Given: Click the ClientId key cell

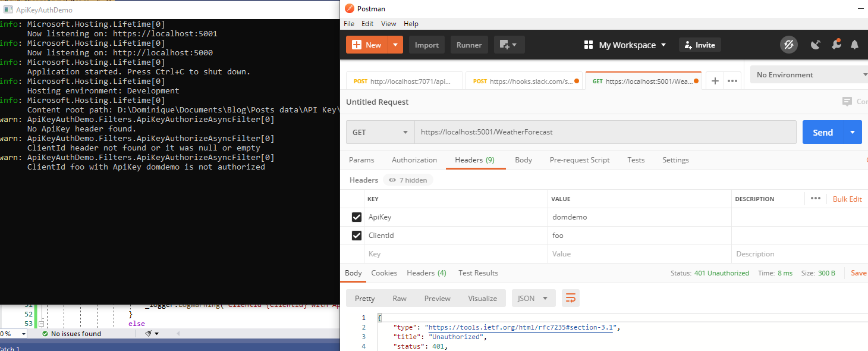Looking at the screenshot, I should click(x=455, y=236).
